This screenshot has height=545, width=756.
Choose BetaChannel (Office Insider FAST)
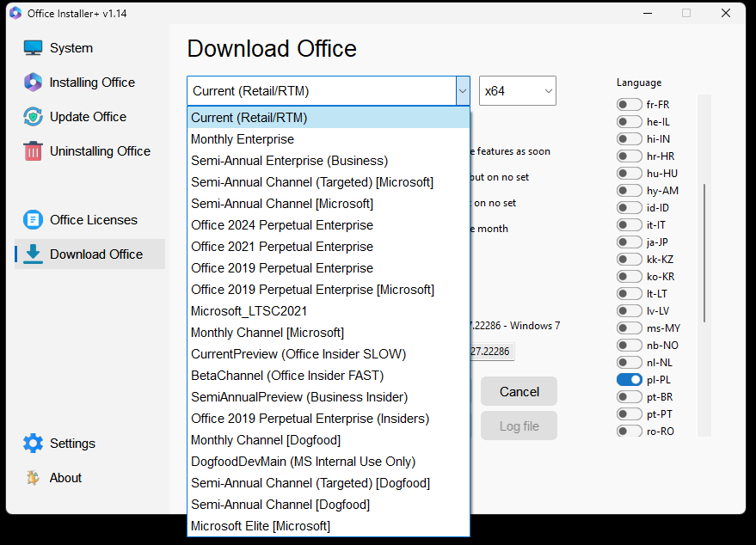[329, 376]
